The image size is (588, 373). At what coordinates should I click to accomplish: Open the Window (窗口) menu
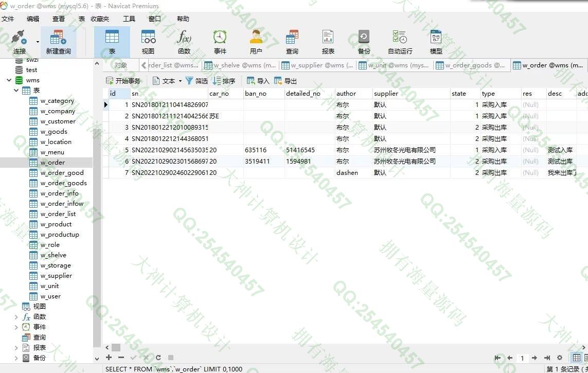click(x=154, y=19)
